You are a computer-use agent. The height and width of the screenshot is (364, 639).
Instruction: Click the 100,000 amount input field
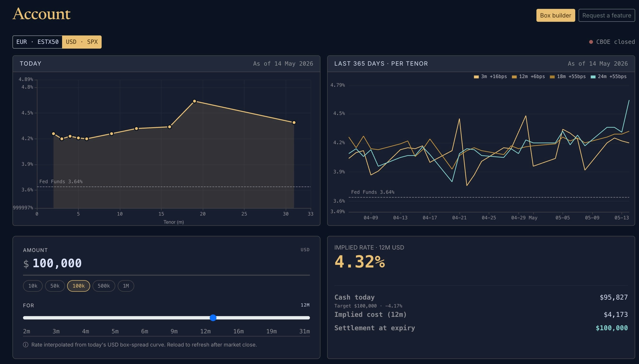coord(166,263)
